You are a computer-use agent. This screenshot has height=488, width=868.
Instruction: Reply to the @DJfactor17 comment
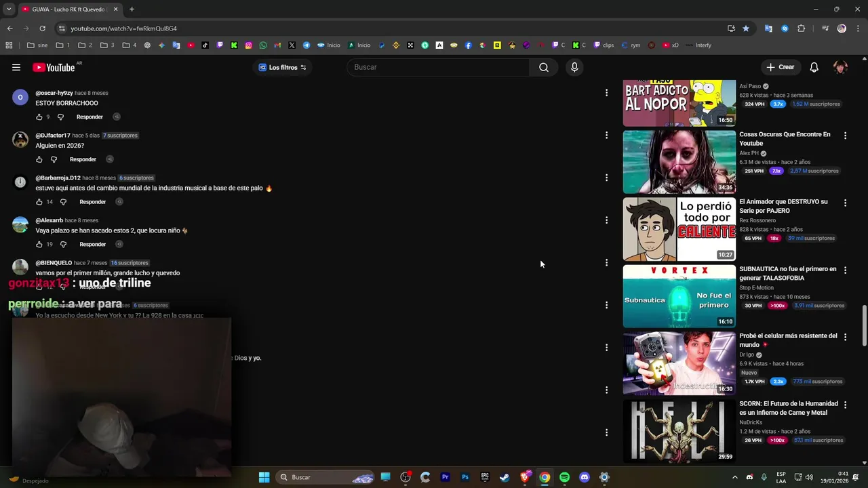click(83, 159)
